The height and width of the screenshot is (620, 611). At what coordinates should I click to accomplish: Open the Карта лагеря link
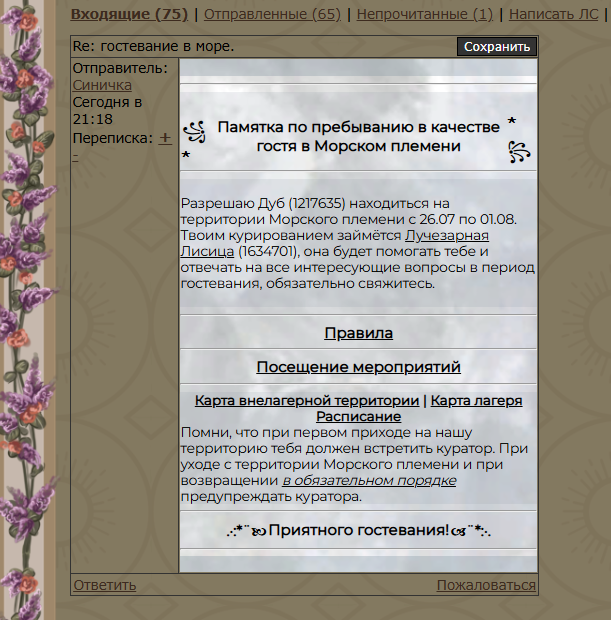coord(476,401)
